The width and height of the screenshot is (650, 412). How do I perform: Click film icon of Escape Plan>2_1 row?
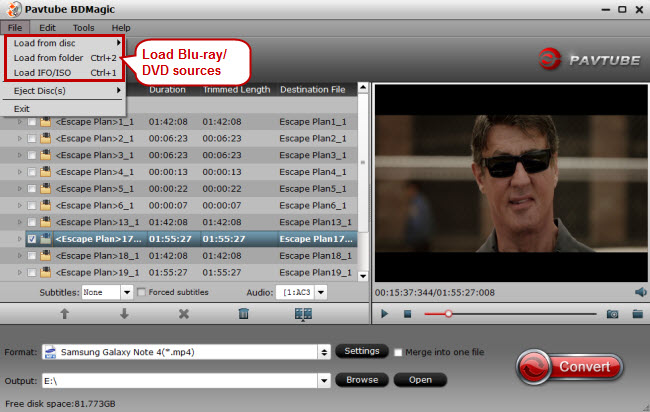[46, 138]
